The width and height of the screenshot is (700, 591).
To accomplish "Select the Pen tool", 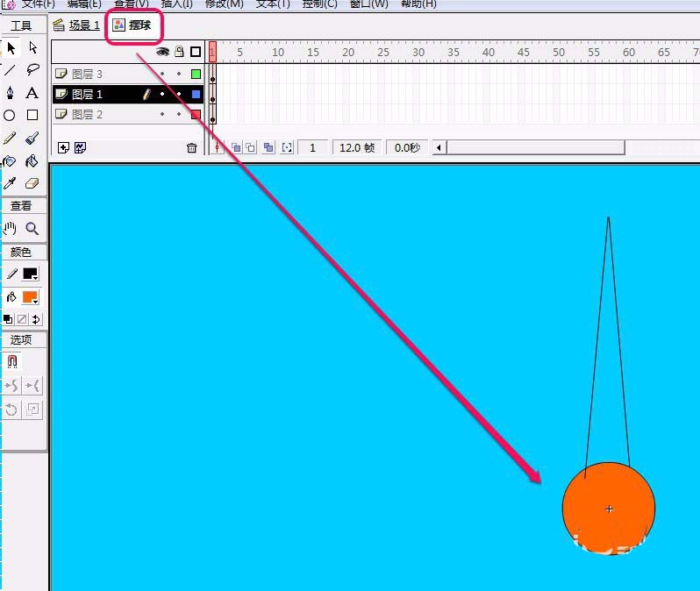I will point(10,93).
